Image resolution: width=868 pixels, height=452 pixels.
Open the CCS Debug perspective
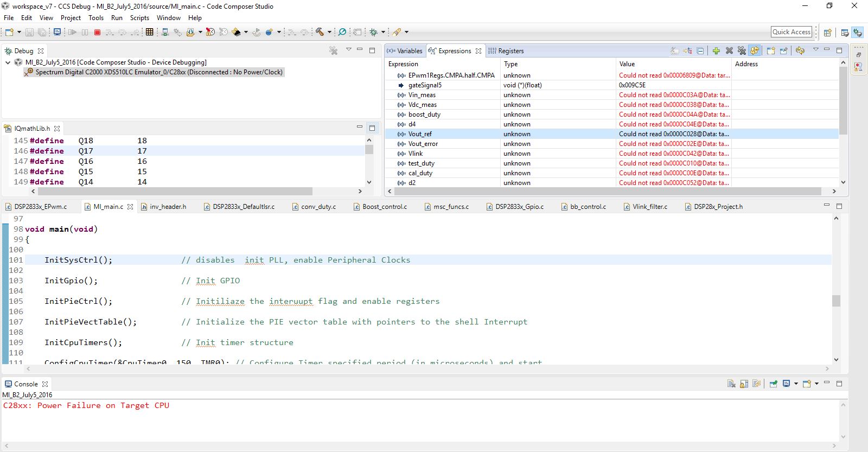click(858, 33)
